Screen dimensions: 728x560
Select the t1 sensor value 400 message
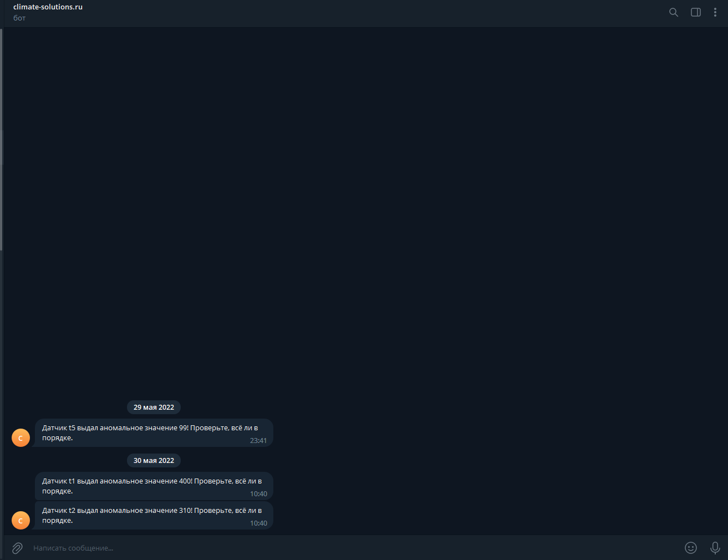click(x=154, y=486)
